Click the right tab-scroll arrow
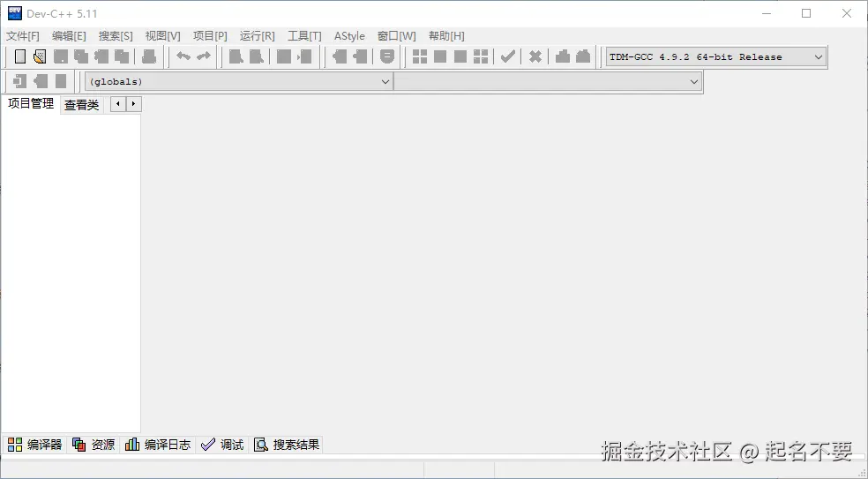The height and width of the screenshot is (479, 868). (133, 103)
